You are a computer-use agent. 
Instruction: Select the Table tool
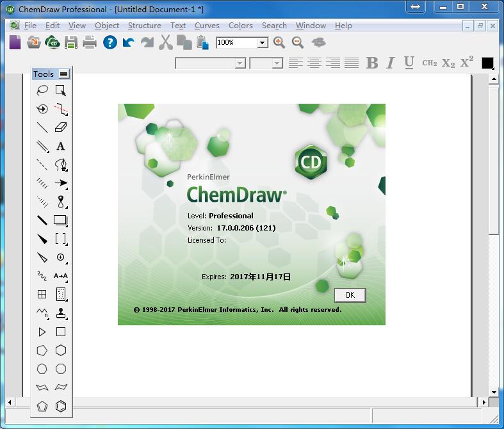pos(42,295)
